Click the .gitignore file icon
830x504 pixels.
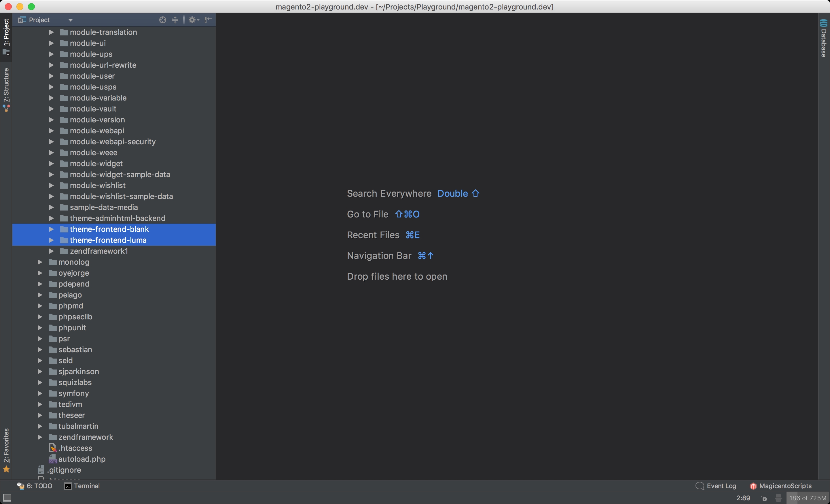pos(41,470)
